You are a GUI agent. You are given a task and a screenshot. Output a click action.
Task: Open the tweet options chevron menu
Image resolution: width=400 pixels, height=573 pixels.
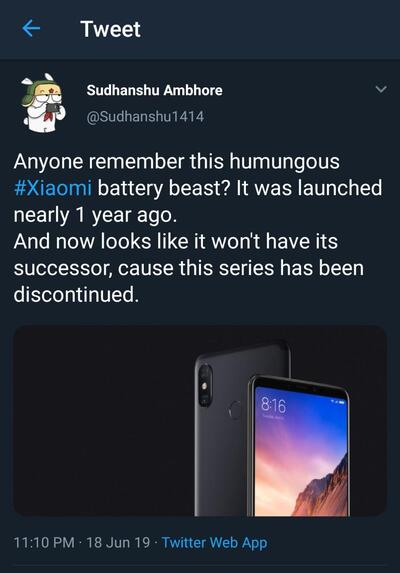(381, 89)
